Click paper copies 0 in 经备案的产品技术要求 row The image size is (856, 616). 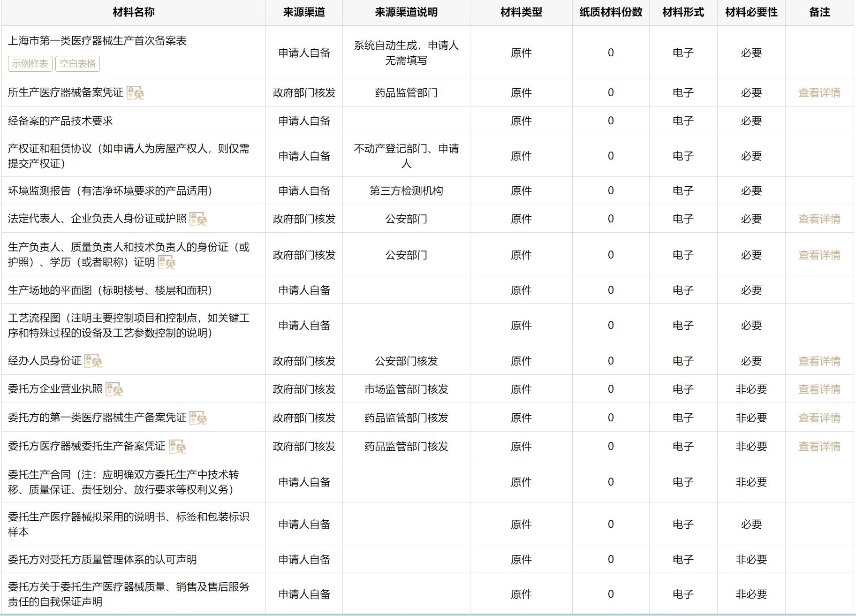[611, 121]
